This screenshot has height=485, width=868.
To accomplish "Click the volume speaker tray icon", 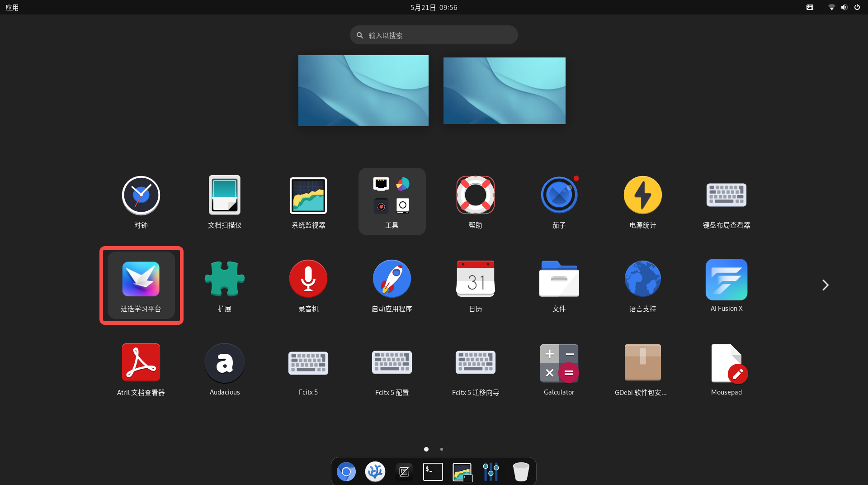I will tap(844, 7).
